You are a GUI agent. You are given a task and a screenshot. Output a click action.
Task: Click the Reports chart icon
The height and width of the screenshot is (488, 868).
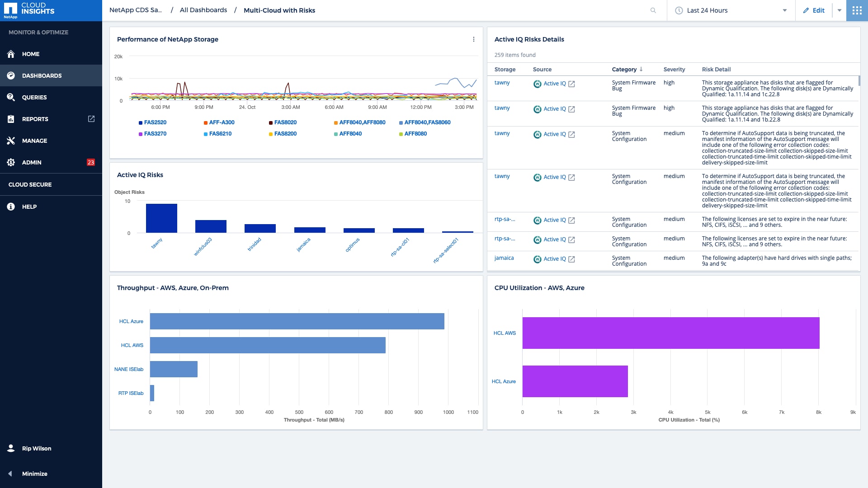click(11, 119)
